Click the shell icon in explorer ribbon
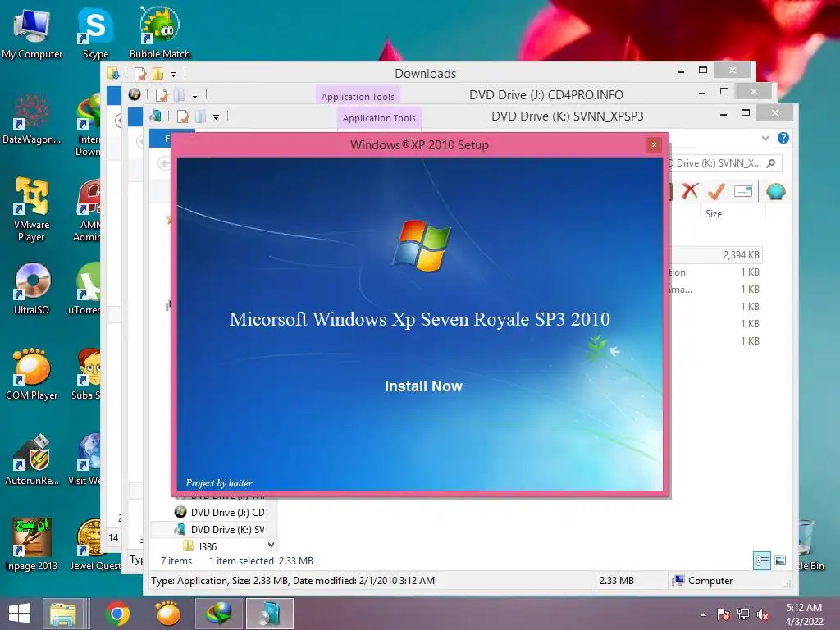The width and height of the screenshot is (840, 630). pyautogui.click(x=776, y=190)
